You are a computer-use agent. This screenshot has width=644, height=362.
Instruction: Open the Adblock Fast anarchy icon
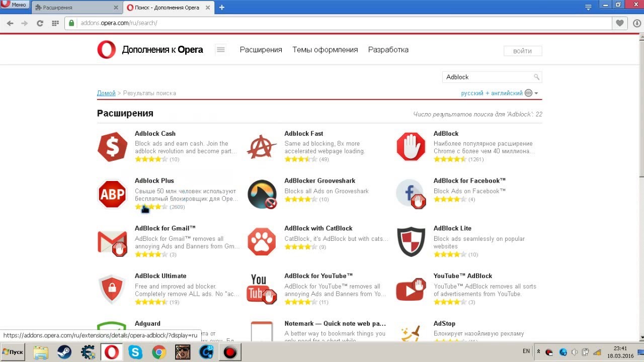tap(262, 146)
